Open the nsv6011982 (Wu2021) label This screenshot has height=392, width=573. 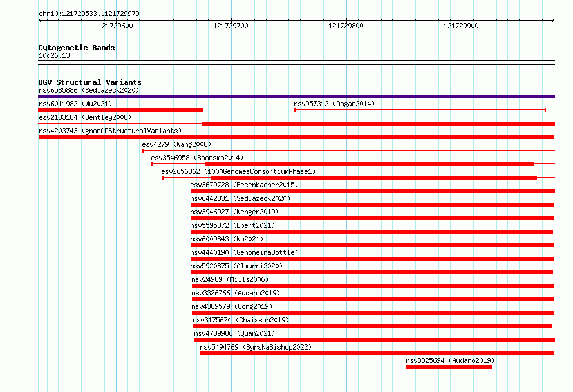pos(75,104)
